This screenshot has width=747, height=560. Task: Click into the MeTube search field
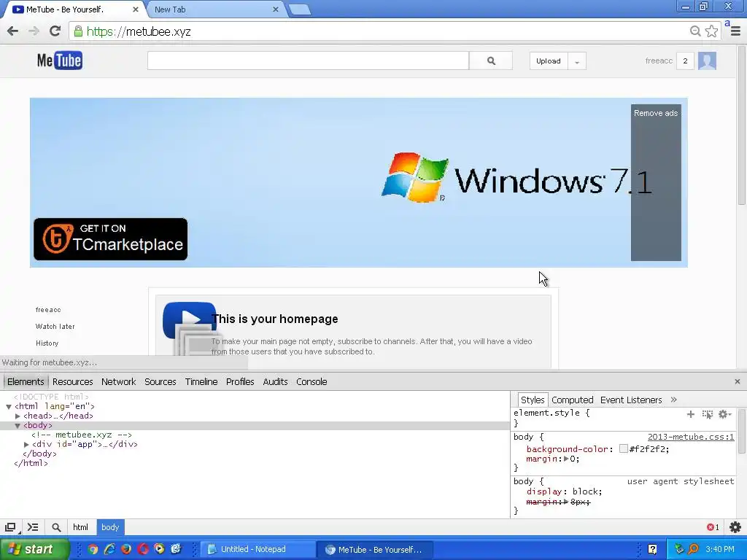pos(309,61)
